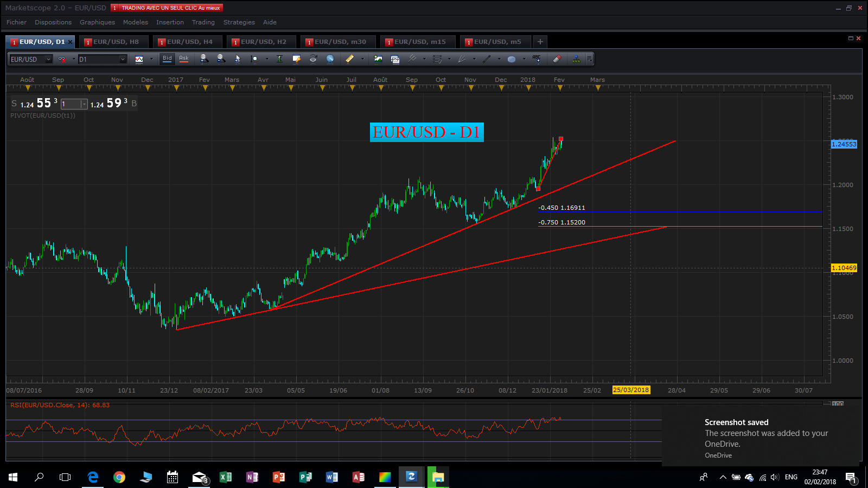Image resolution: width=868 pixels, height=488 pixels.
Task: Add a new chart tab
Action: [x=540, y=42]
